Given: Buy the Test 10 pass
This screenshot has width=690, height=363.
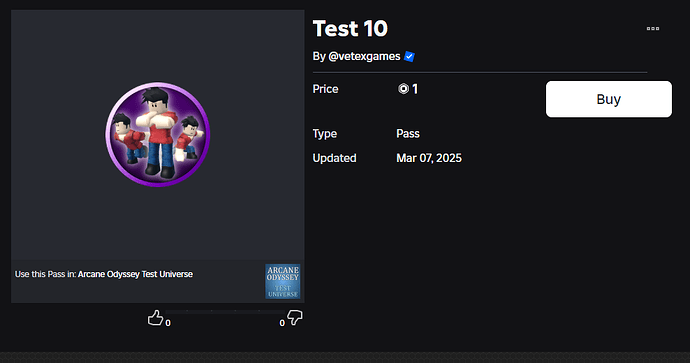Looking at the screenshot, I should click(609, 99).
